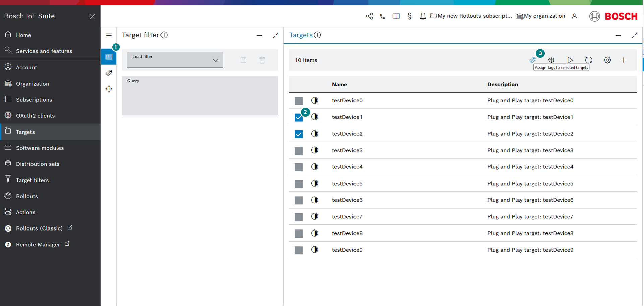Open notifications bell icon
The height and width of the screenshot is (306, 644).
(x=423, y=16)
